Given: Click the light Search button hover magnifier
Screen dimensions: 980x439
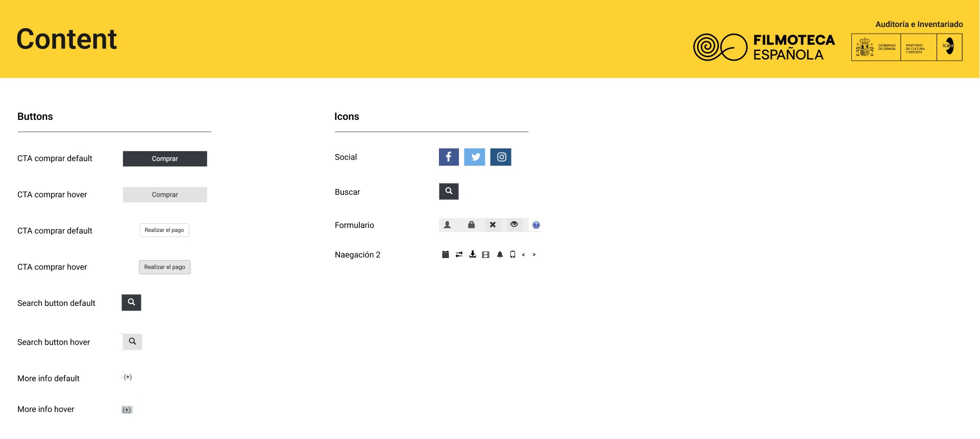Looking at the screenshot, I should [x=132, y=342].
